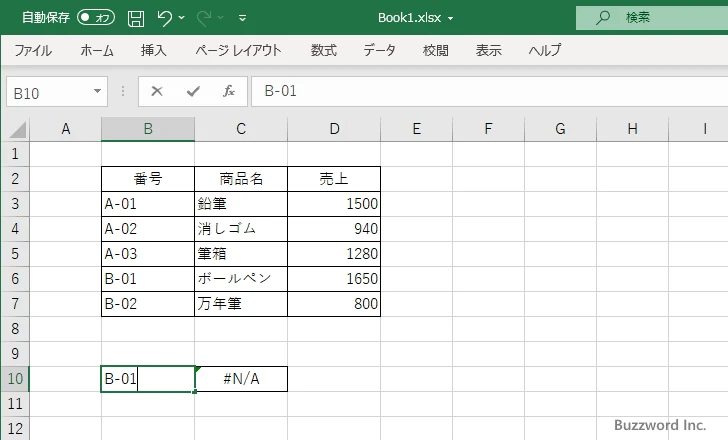Image resolution: width=728 pixels, height=440 pixels.
Task: Open the ページ レイアウト tab
Action: (x=238, y=50)
